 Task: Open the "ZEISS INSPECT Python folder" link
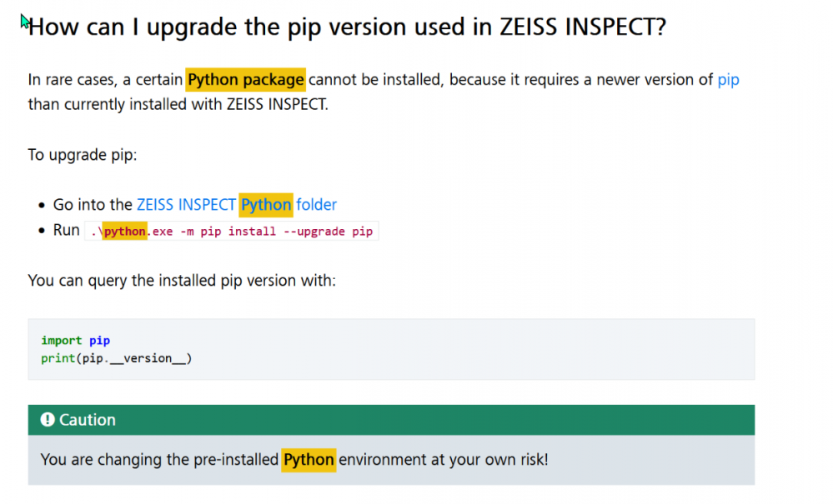(236, 204)
